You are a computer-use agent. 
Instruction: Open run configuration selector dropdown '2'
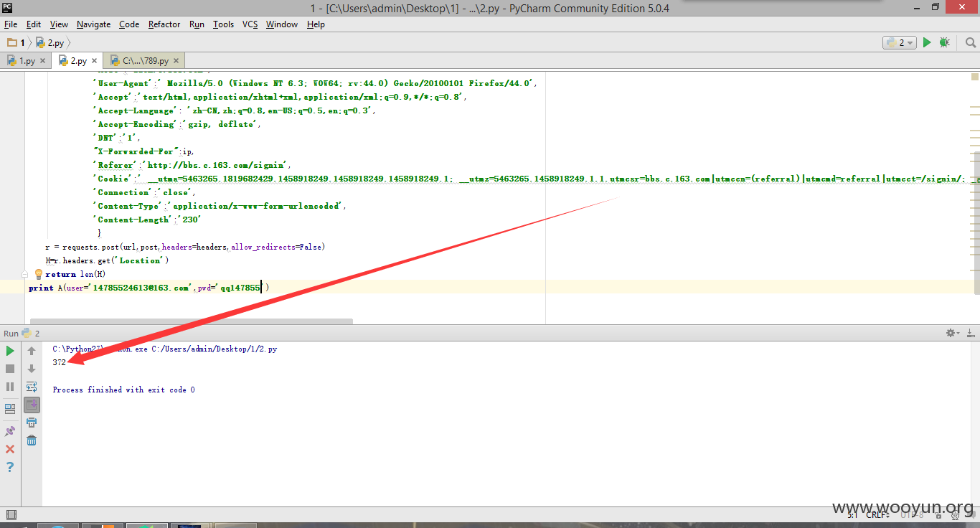(x=900, y=42)
